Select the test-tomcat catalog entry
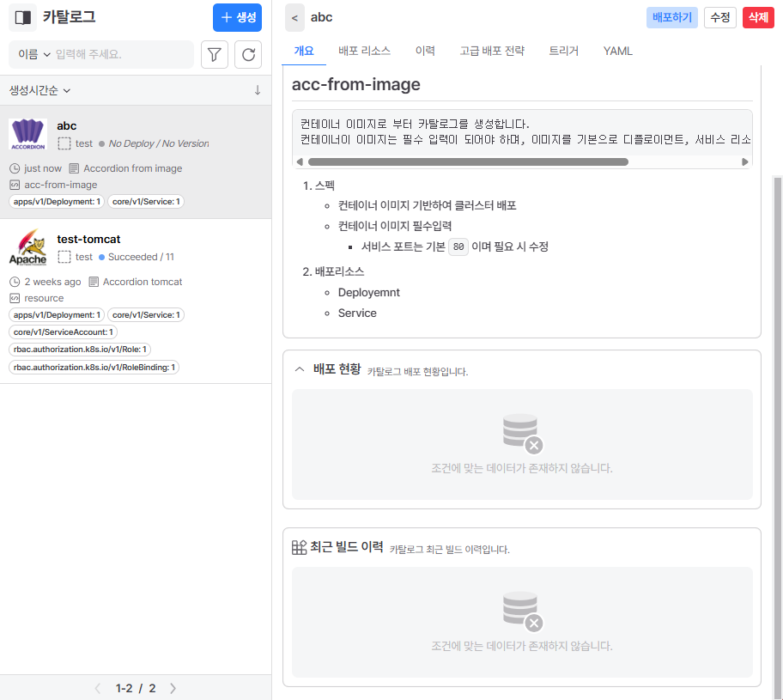 (x=136, y=301)
